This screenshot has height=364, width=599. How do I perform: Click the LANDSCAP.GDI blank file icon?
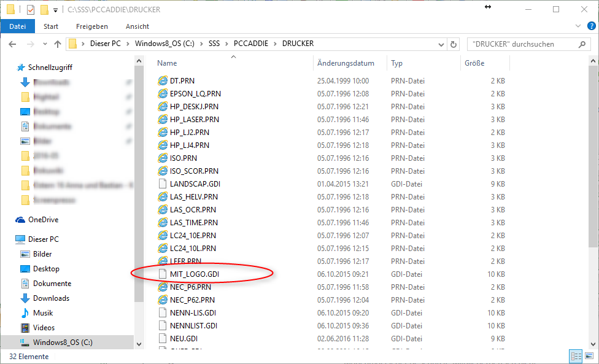[x=163, y=184]
